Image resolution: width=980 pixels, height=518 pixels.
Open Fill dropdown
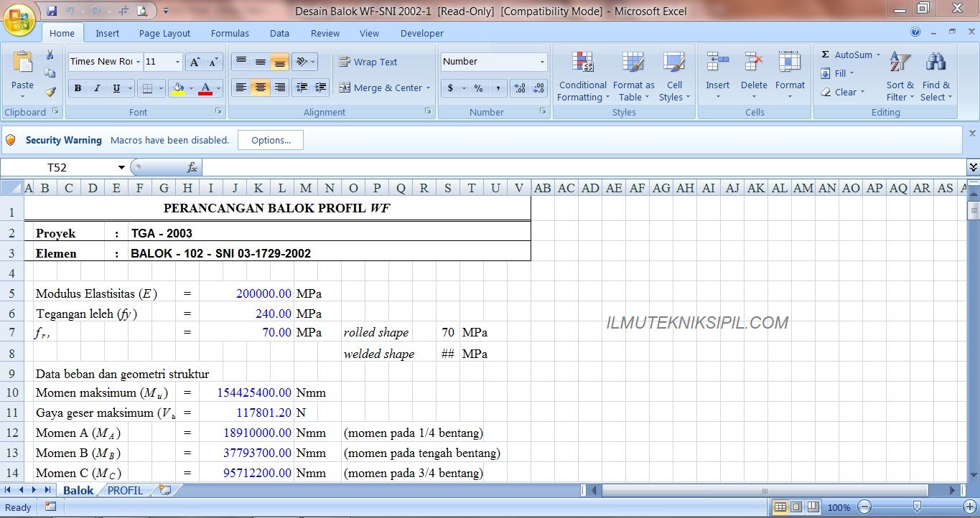(x=837, y=73)
